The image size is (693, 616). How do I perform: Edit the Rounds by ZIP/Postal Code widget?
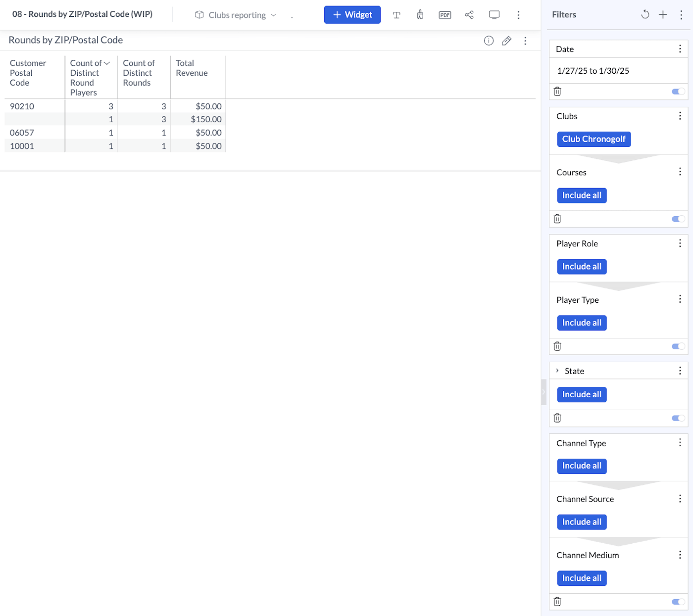pos(506,41)
